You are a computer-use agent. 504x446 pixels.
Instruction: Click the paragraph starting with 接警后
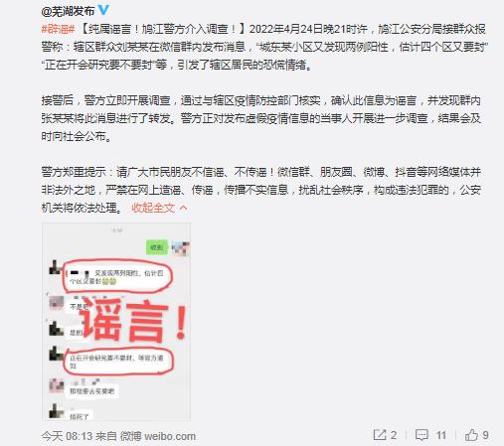(261, 118)
